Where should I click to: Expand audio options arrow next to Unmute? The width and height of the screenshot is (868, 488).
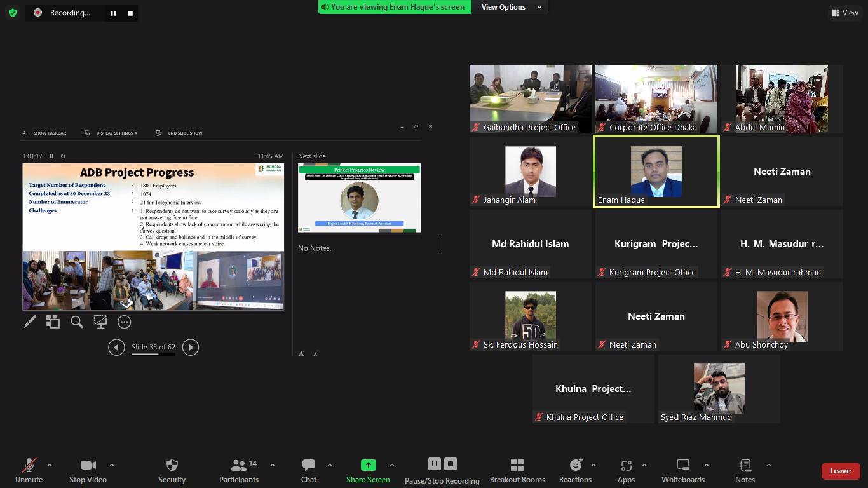point(50,465)
